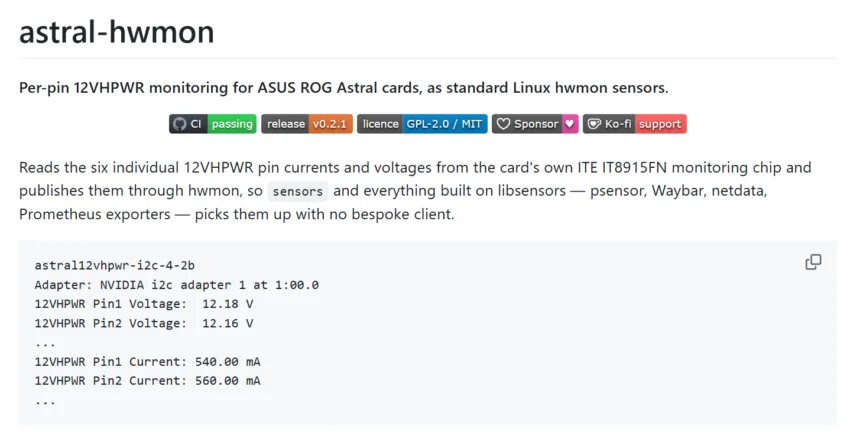Click the Pin1 Voltage 12.18 V line
Screen dimensions: 850x432
point(144,304)
